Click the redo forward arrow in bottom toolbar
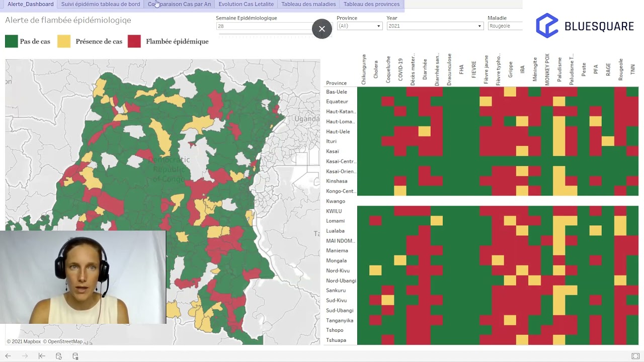This screenshot has width=644, height=362. pyautogui.click(x=25, y=356)
